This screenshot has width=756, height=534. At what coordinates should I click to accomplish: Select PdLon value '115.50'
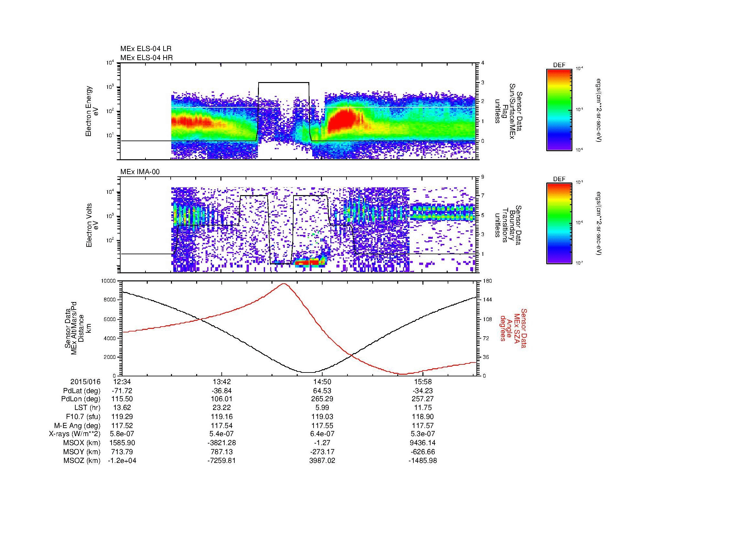pos(122,399)
